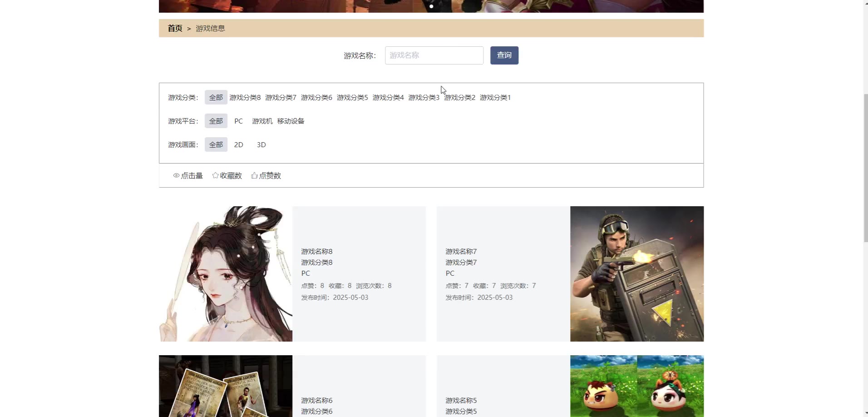Filter by 游戏分类2
The width and height of the screenshot is (868, 417).
click(459, 97)
